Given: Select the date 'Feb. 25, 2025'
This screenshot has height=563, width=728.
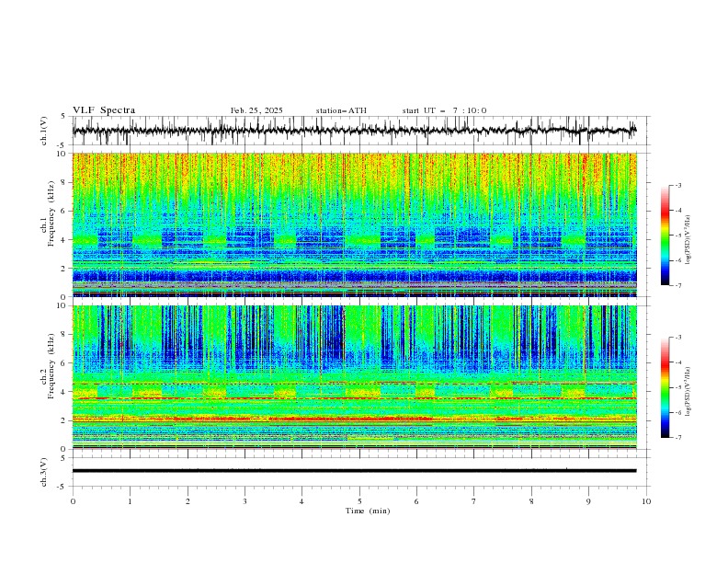Looking at the screenshot, I should pyautogui.click(x=256, y=110).
